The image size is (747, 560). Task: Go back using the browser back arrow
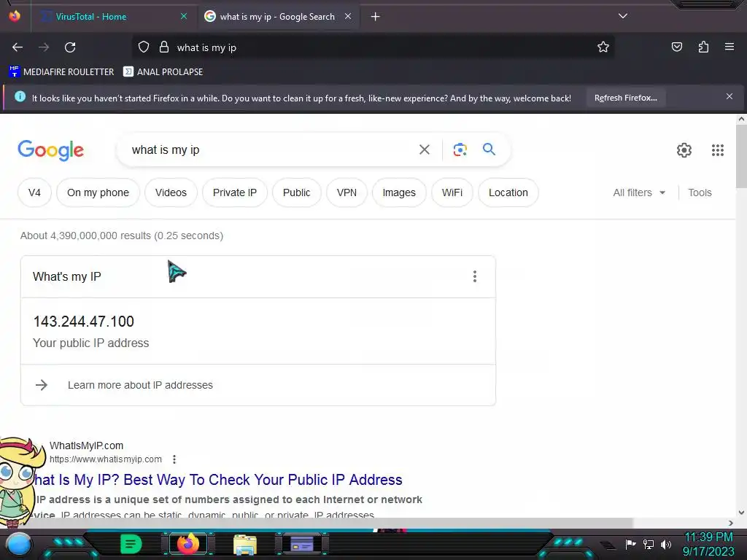(x=18, y=47)
